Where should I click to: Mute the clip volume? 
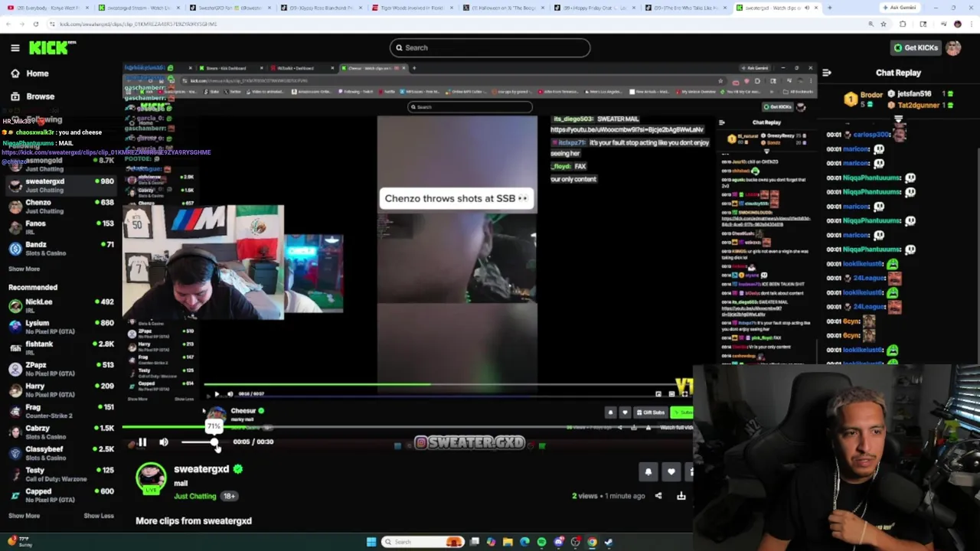click(x=164, y=442)
